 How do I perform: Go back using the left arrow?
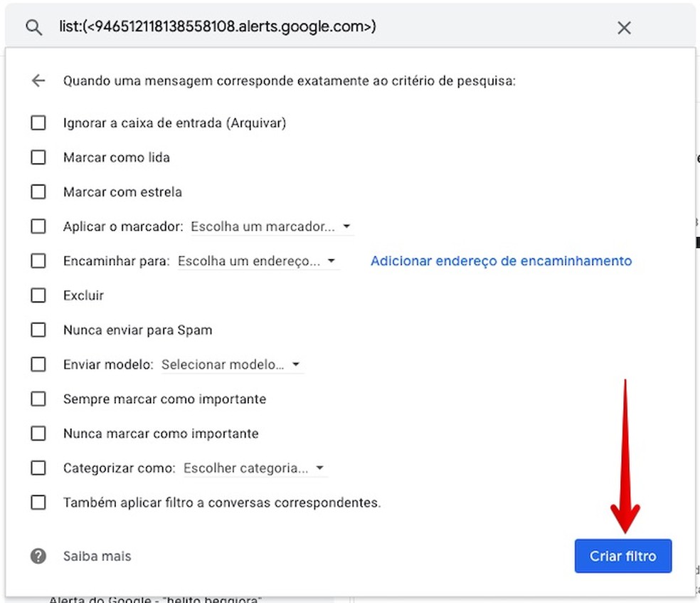[x=38, y=81]
